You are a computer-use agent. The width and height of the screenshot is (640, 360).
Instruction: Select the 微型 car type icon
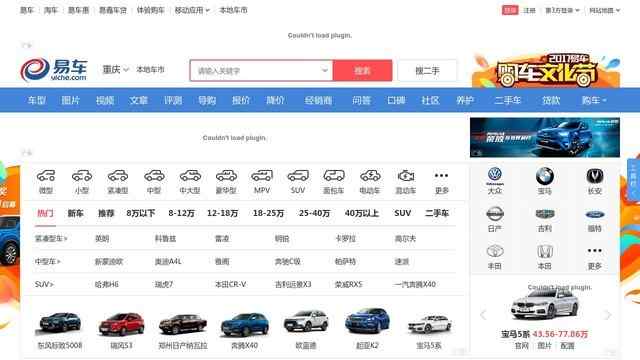(46, 176)
